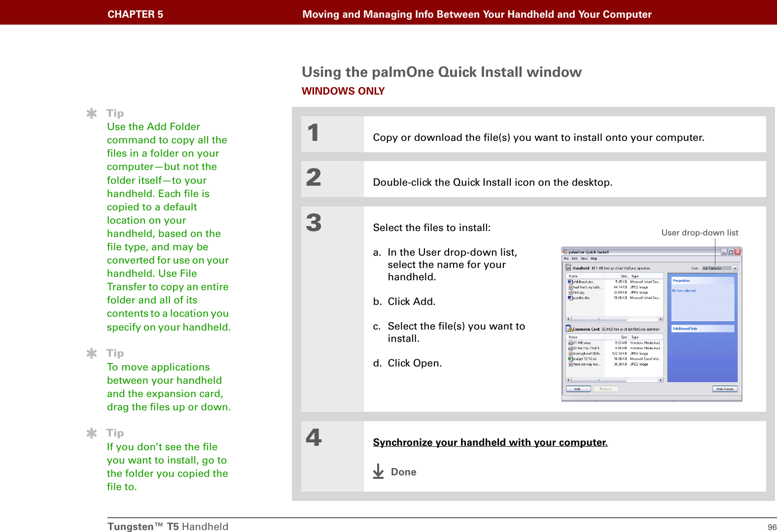Click the 'No item selected' text

pyautogui.click(x=684, y=291)
